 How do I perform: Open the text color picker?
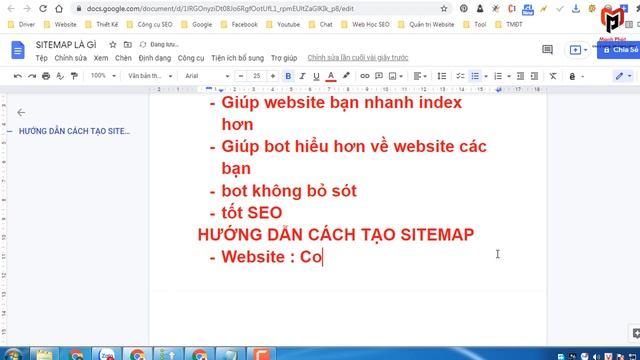pyautogui.click(x=331, y=76)
